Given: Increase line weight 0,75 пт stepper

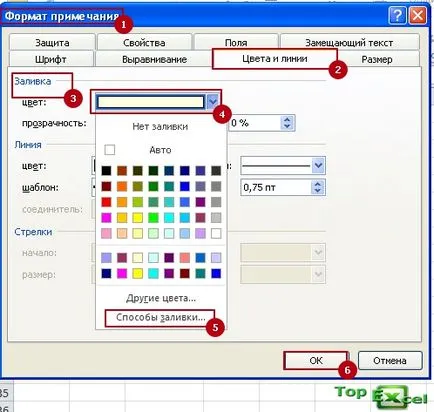Looking at the screenshot, I should tap(318, 184).
